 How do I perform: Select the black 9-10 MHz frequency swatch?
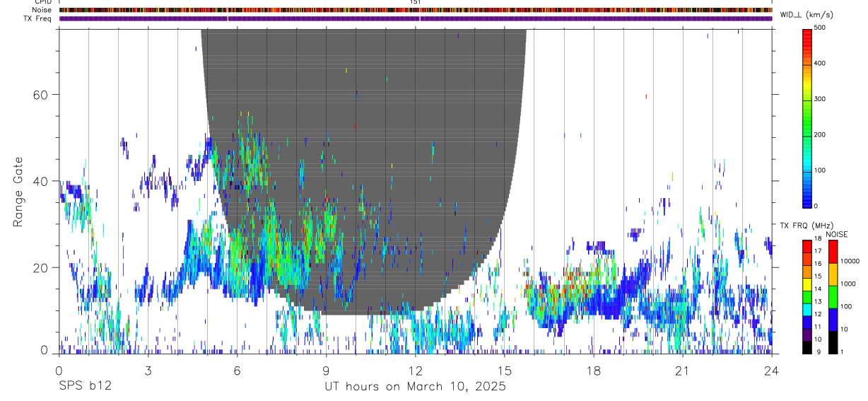tap(807, 347)
